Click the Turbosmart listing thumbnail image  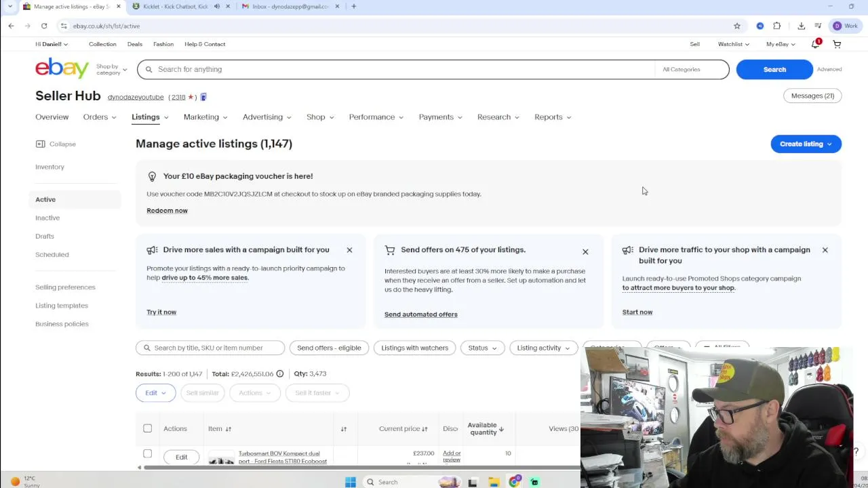click(221, 459)
